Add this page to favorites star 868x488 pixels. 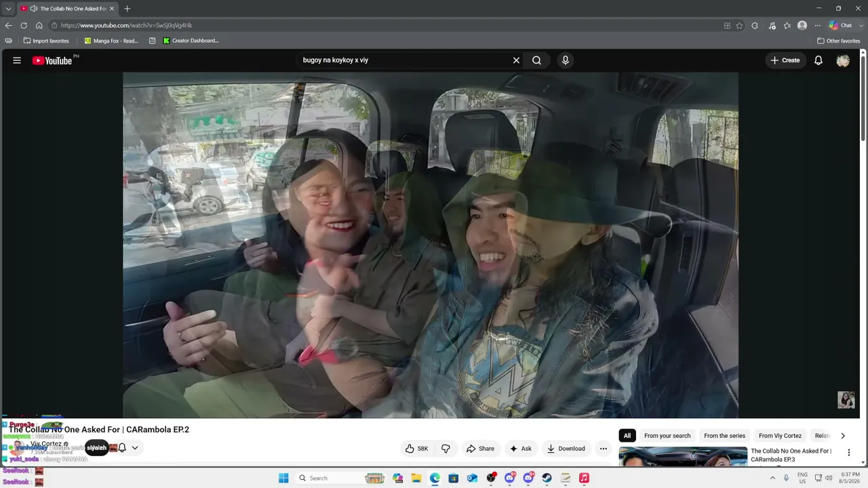point(739,26)
